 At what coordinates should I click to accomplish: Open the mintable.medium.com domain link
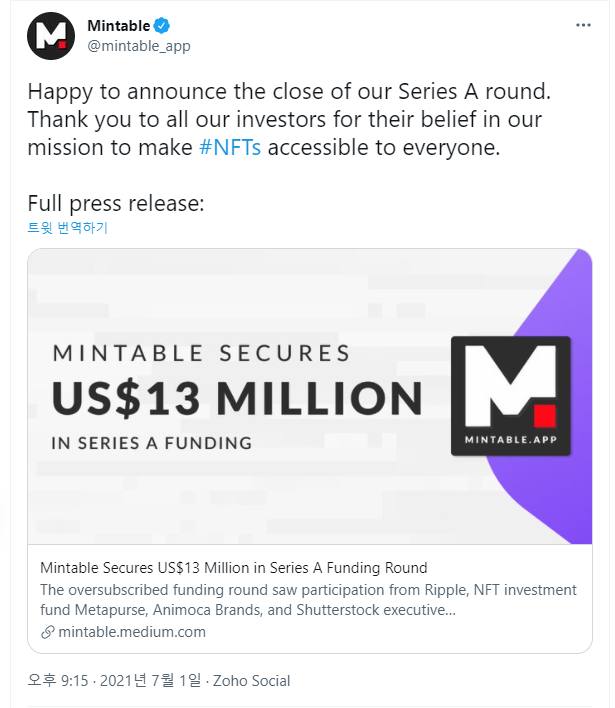(x=131, y=632)
